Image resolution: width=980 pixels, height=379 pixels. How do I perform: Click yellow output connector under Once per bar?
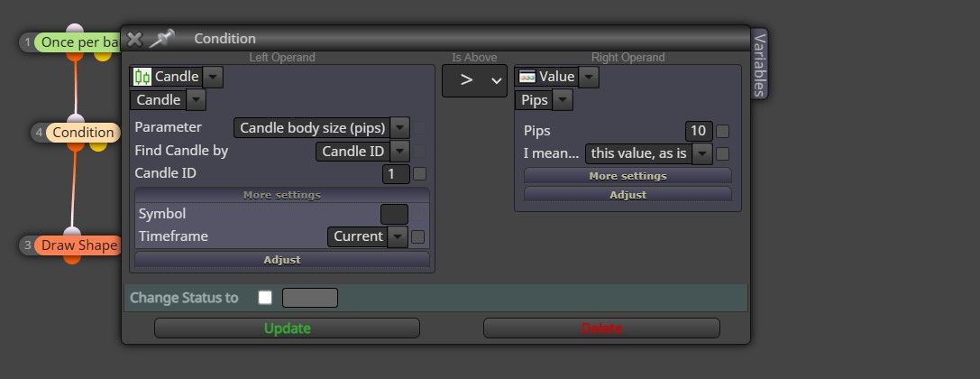click(x=103, y=56)
